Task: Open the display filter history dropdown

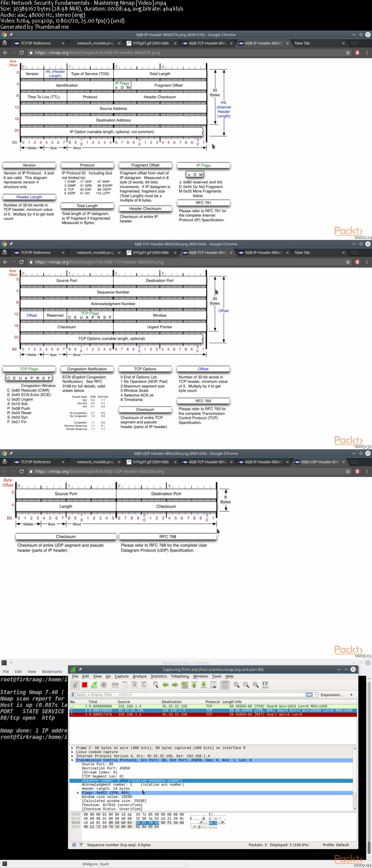Action: pos(316,695)
